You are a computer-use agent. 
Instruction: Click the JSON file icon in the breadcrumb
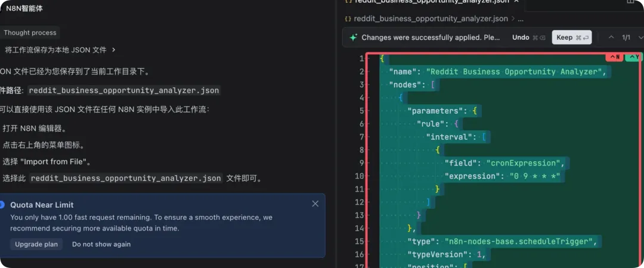[x=348, y=18]
